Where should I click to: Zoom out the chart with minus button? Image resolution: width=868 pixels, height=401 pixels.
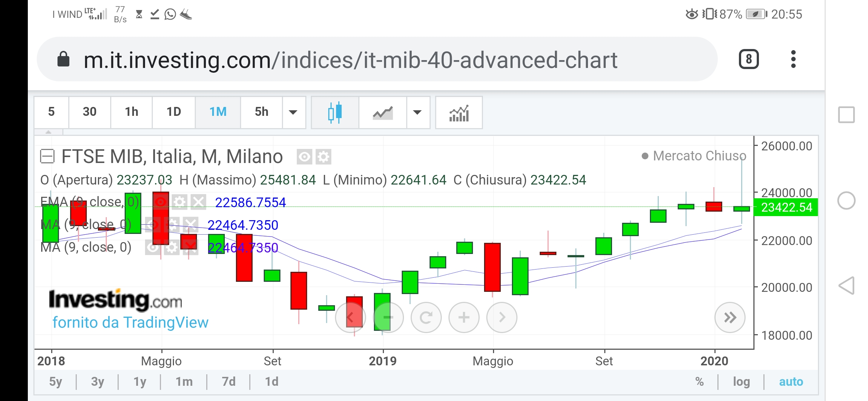[388, 317]
